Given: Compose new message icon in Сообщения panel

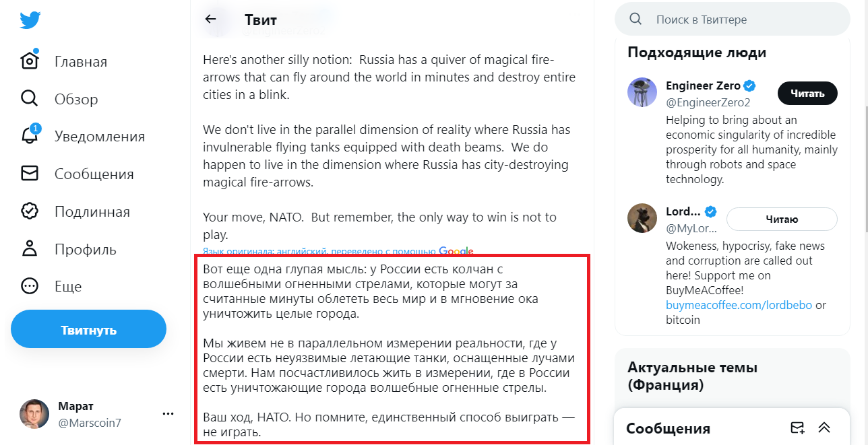Looking at the screenshot, I should 797,428.
